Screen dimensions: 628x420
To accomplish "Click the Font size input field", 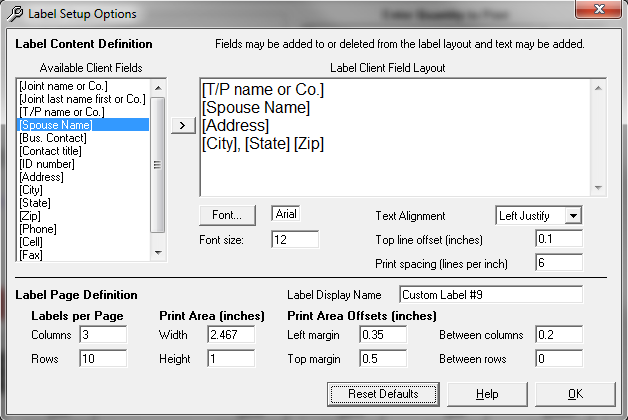I will click(295, 239).
